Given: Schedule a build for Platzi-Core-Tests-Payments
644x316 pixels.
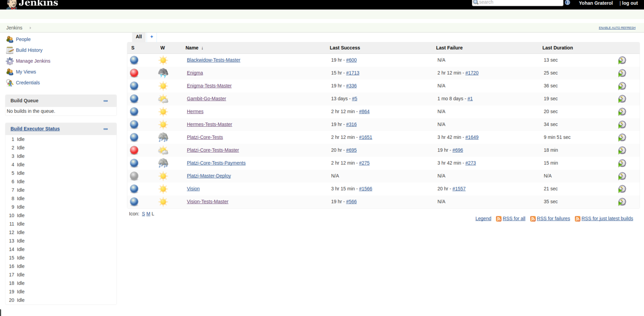Looking at the screenshot, I should 622,163.
